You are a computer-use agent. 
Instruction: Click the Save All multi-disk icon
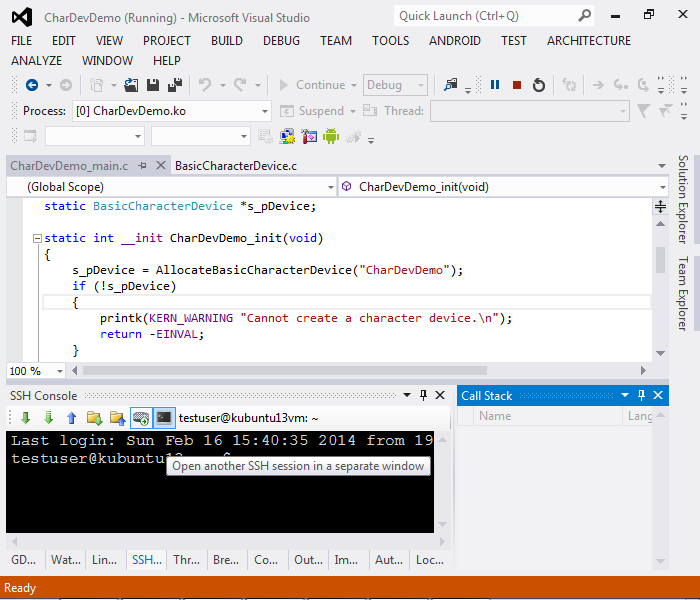pos(175,85)
